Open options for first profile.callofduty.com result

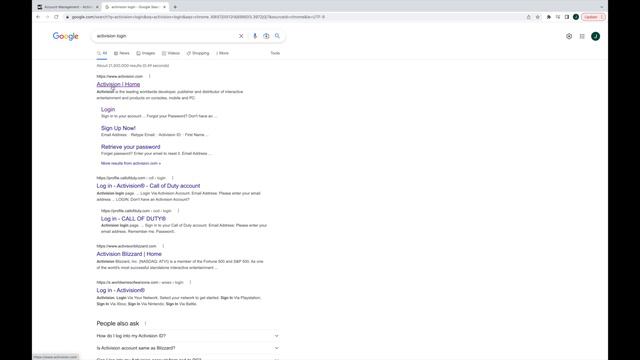(173, 178)
